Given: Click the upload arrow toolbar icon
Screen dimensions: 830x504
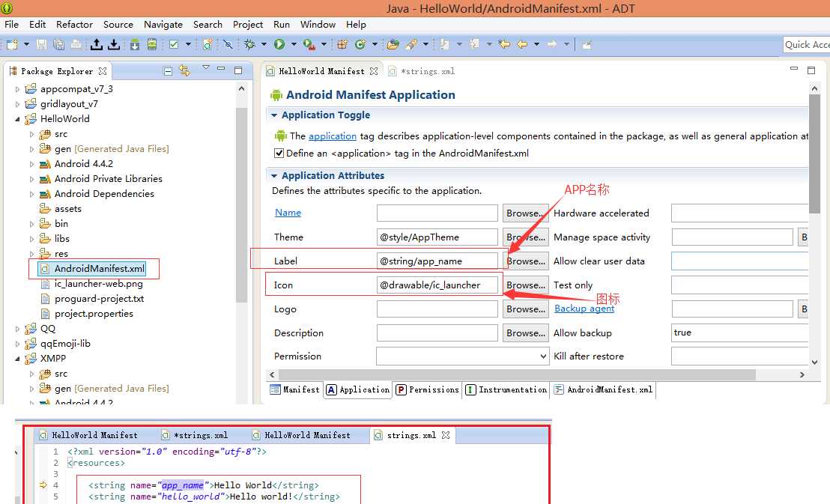Looking at the screenshot, I should point(97,44).
